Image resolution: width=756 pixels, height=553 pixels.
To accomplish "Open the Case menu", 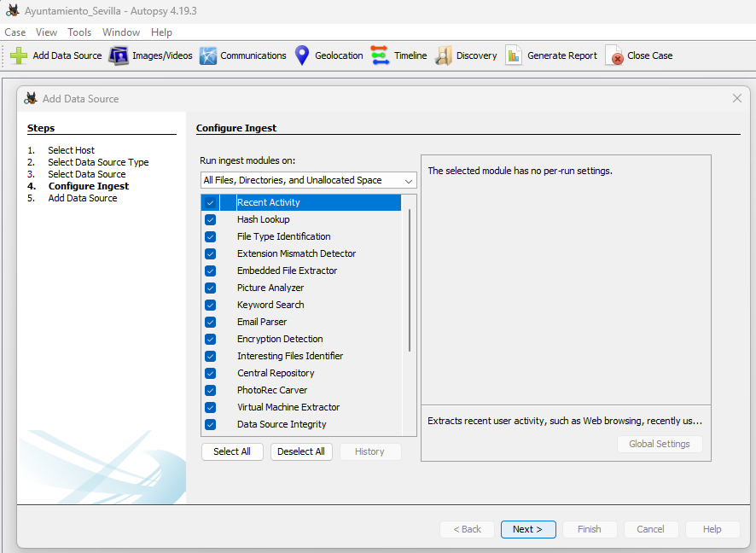I will (x=15, y=32).
